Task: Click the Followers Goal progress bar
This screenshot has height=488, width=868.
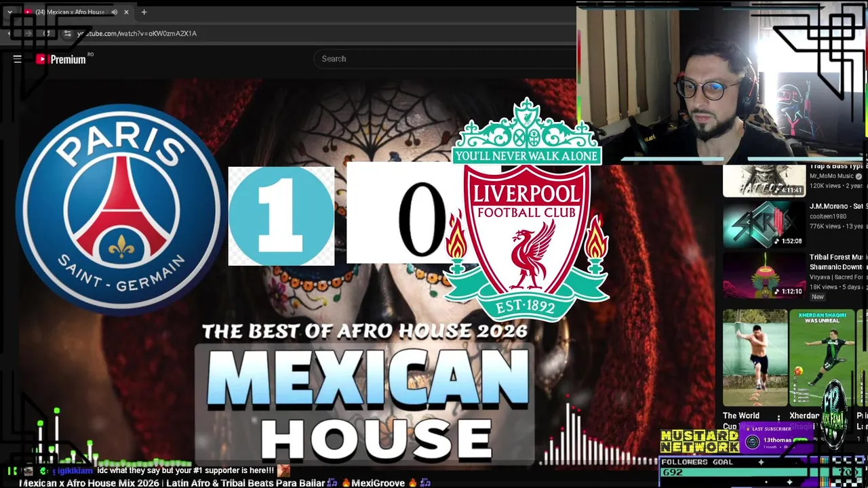Action: (761, 472)
